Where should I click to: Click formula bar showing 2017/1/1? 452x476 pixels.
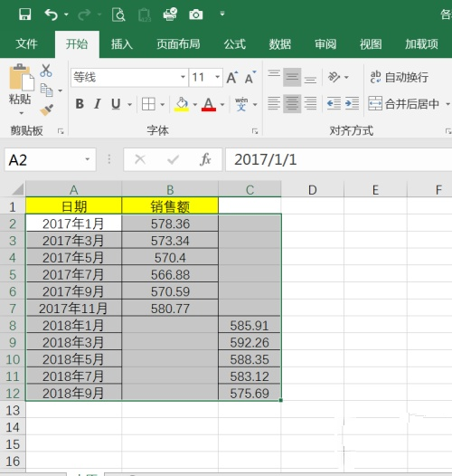(x=338, y=159)
